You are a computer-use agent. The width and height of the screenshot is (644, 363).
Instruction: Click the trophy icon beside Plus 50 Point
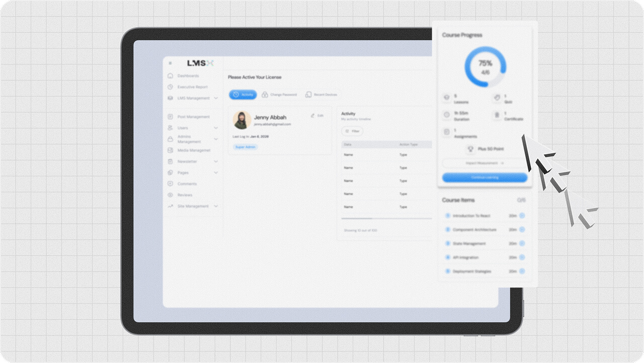point(470,149)
